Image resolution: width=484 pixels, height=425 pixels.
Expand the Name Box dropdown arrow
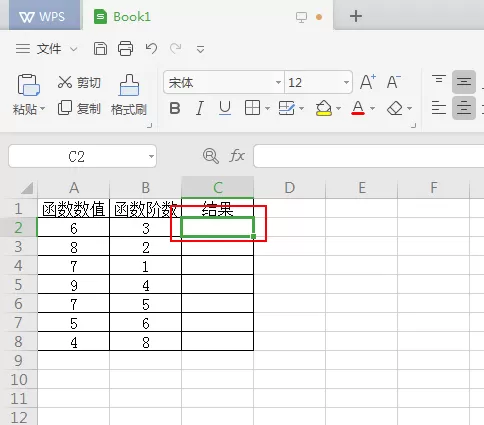pyautogui.click(x=151, y=156)
